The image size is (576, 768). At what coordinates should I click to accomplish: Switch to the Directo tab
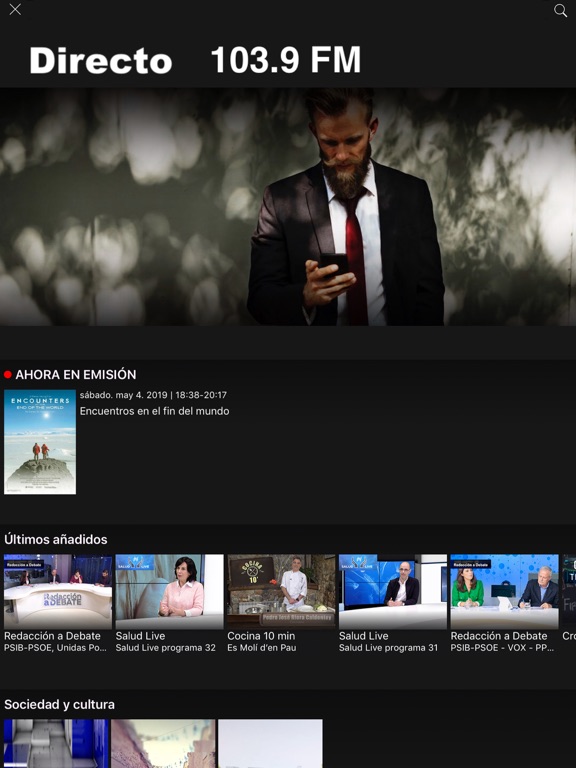tap(101, 61)
